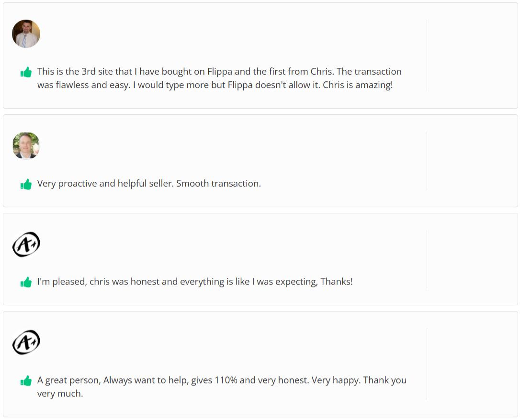Click thumbs-up icon beside 'A great person' review
The height and width of the screenshot is (420, 520).
pos(26,381)
